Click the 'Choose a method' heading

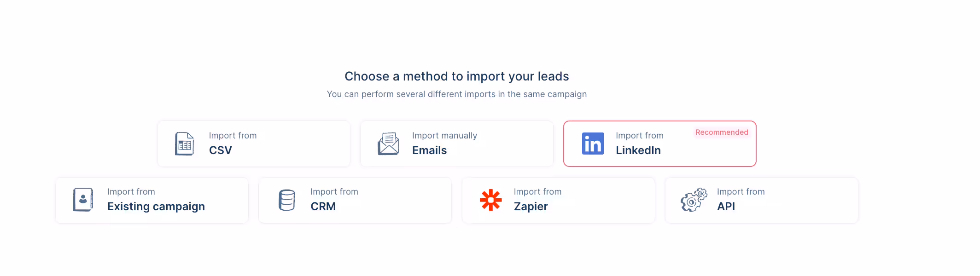(456, 76)
